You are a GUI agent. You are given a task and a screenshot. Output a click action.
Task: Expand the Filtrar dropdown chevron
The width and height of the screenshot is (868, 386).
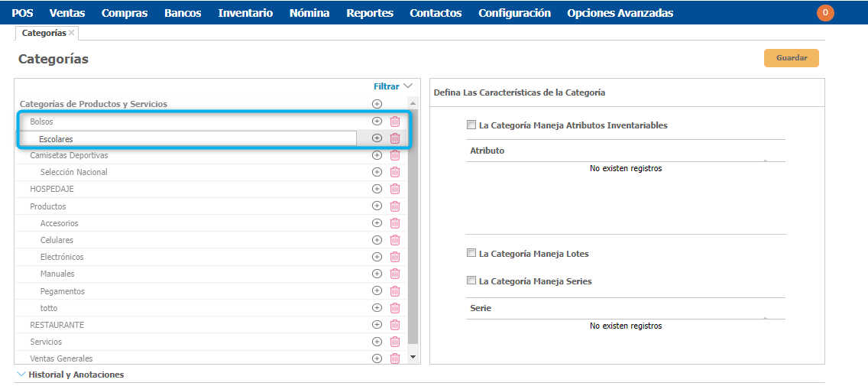point(408,86)
